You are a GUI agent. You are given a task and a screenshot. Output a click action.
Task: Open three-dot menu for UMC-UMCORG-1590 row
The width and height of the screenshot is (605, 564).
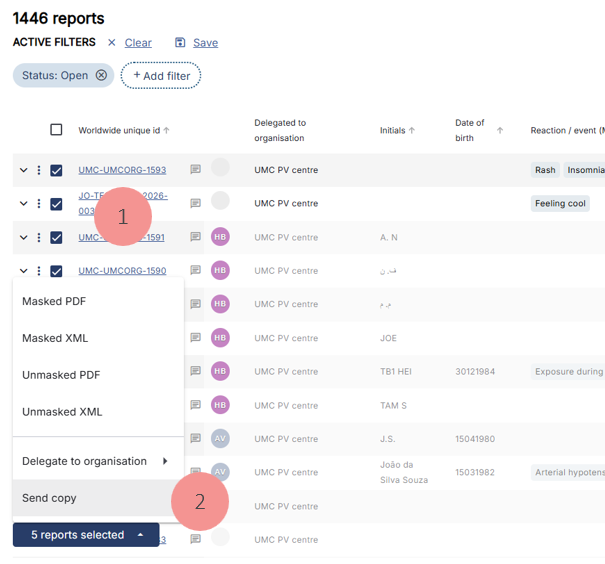pos(39,271)
